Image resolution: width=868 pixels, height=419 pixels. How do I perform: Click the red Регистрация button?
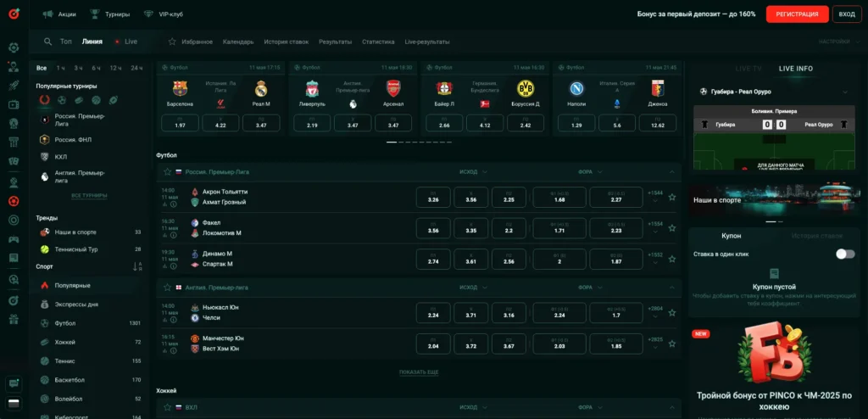pyautogui.click(x=797, y=14)
